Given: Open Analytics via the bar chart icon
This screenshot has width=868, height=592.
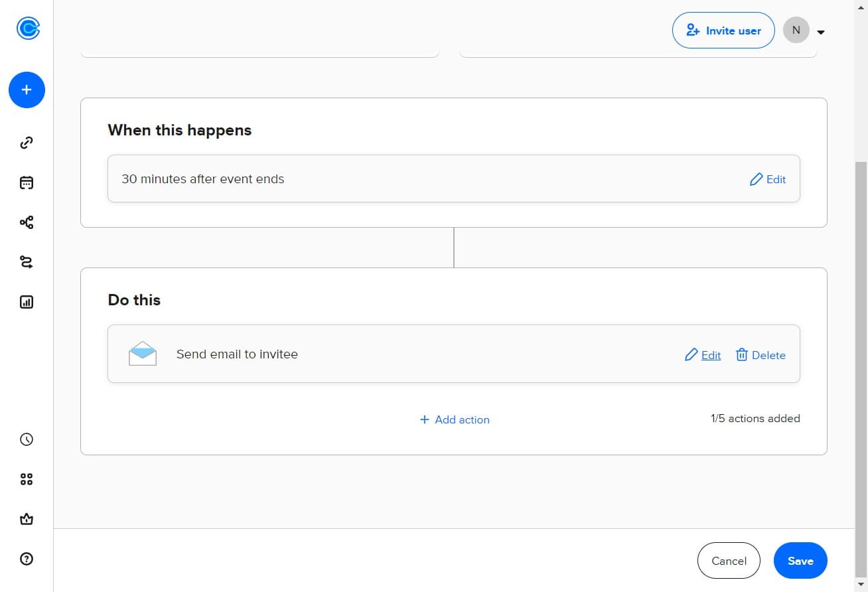Looking at the screenshot, I should pos(27,302).
